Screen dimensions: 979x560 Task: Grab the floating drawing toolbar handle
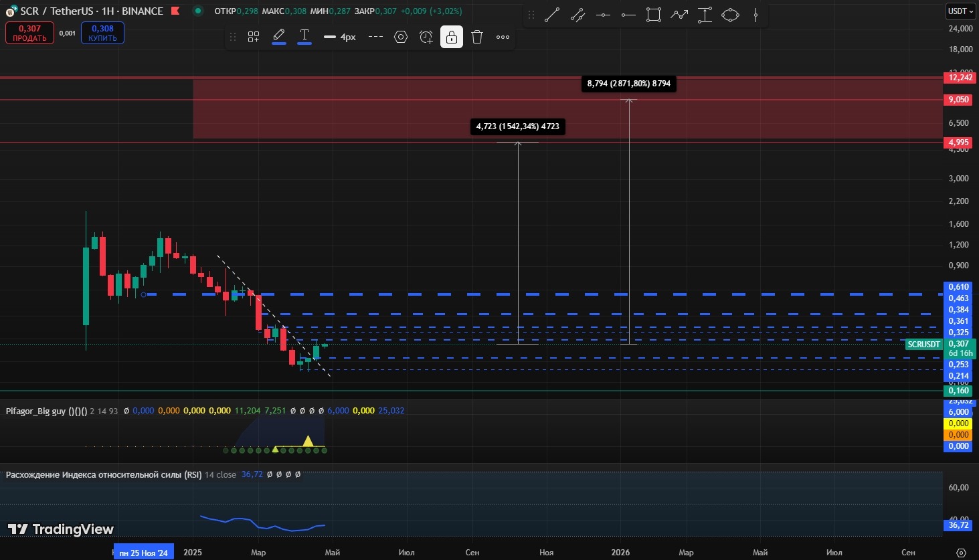point(233,37)
